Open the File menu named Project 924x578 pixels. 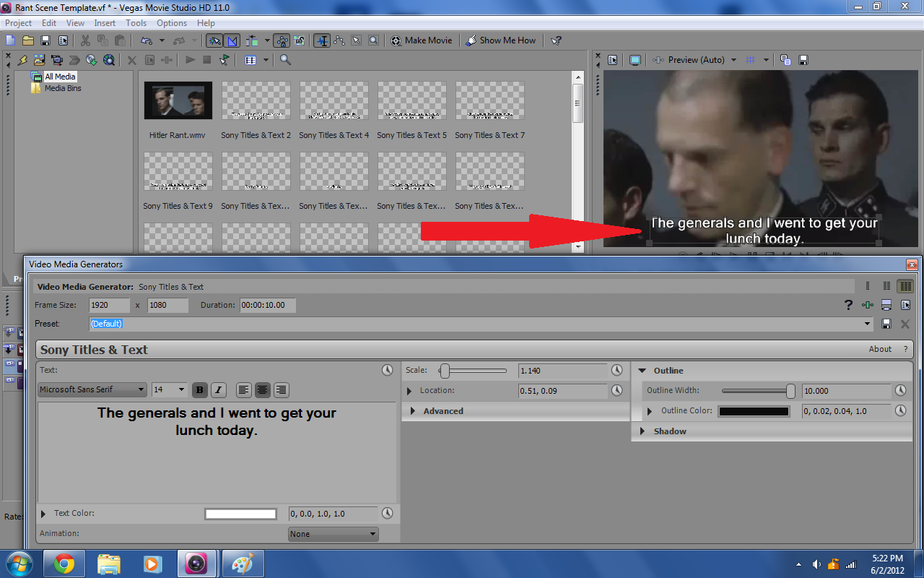click(19, 23)
